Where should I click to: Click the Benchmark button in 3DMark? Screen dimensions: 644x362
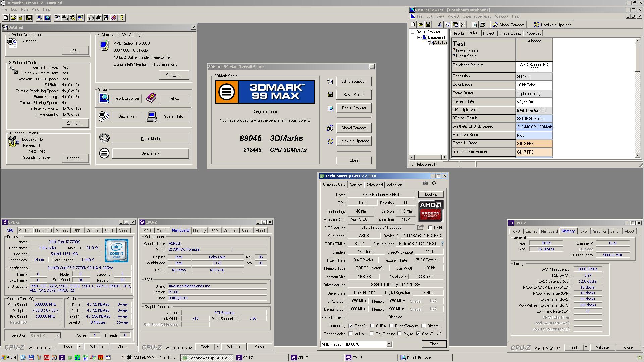pos(150,153)
